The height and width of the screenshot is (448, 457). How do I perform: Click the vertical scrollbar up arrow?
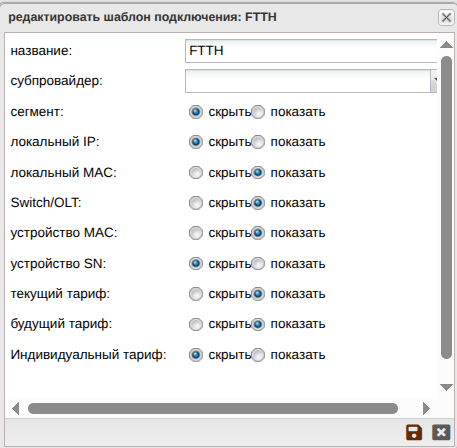pos(446,45)
